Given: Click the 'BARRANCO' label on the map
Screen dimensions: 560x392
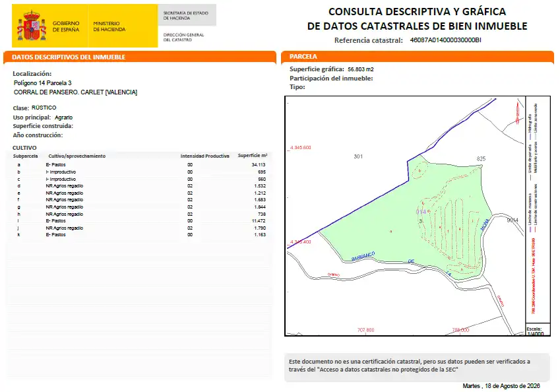Looking at the screenshot, I should 363,256.
